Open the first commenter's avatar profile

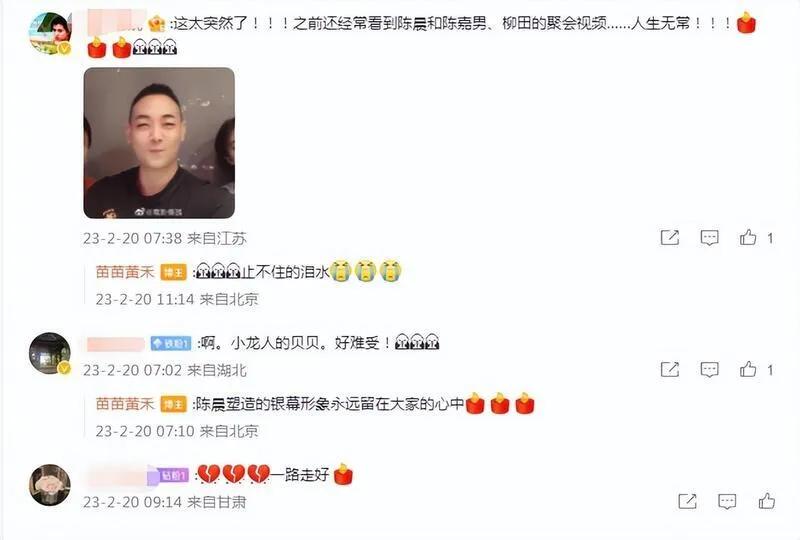(49, 33)
